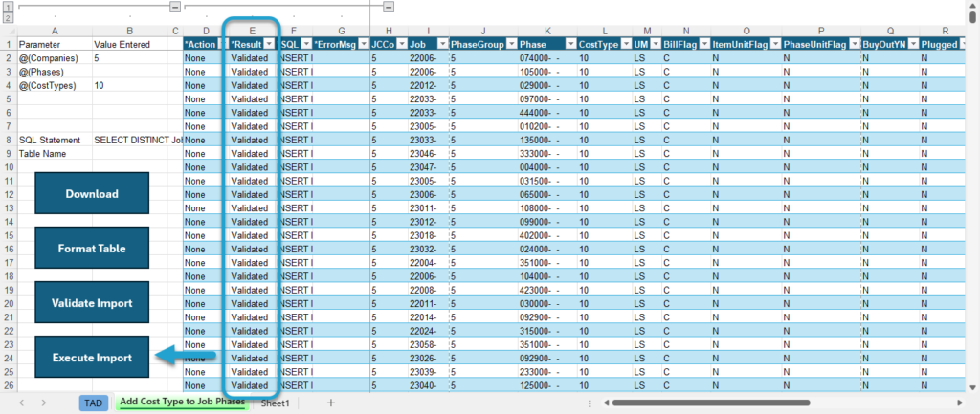Open the BuyOutYN filter dropdown
Viewport: 980px width, 414px height.
click(912, 44)
